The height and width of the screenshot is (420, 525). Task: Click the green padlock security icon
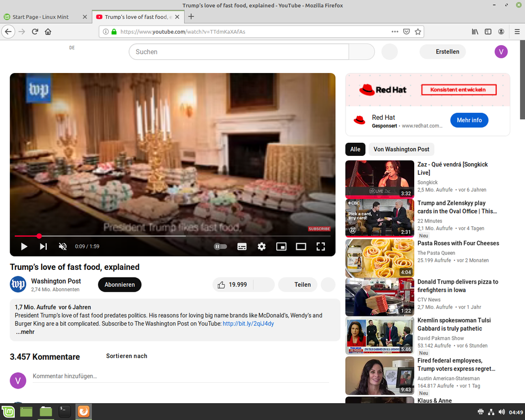(x=114, y=32)
